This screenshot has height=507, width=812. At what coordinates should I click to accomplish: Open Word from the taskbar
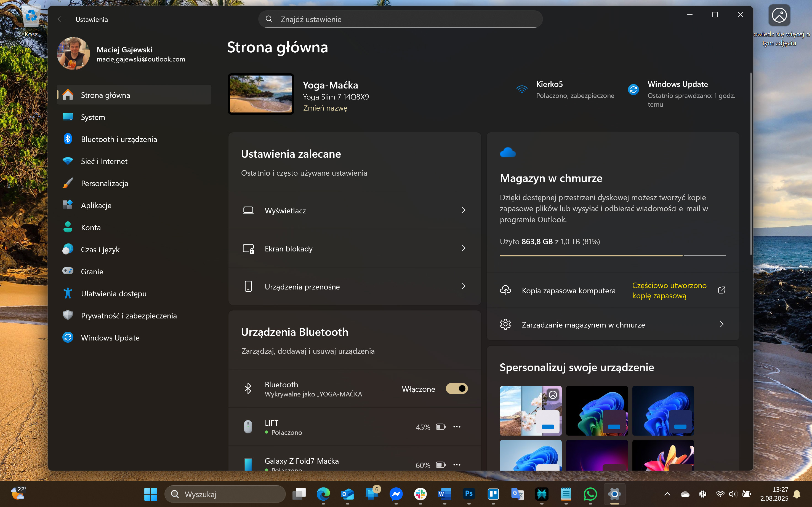pyautogui.click(x=444, y=494)
